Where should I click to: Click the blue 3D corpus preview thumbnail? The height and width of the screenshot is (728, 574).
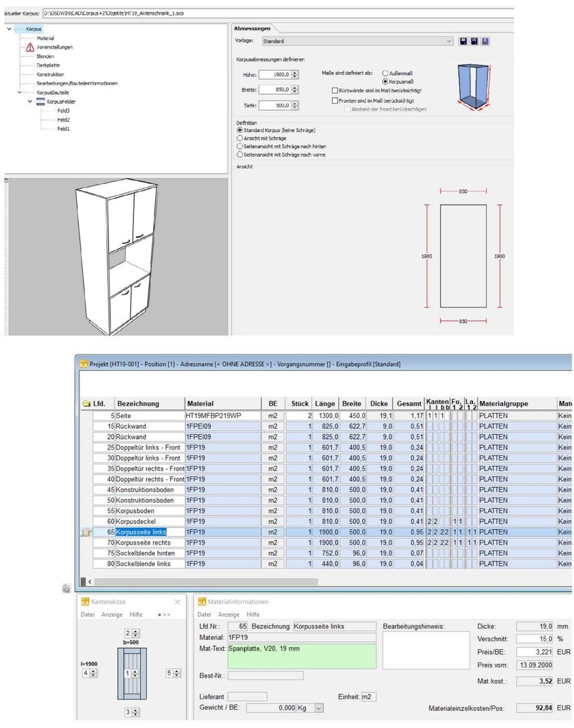tap(474, 87)
